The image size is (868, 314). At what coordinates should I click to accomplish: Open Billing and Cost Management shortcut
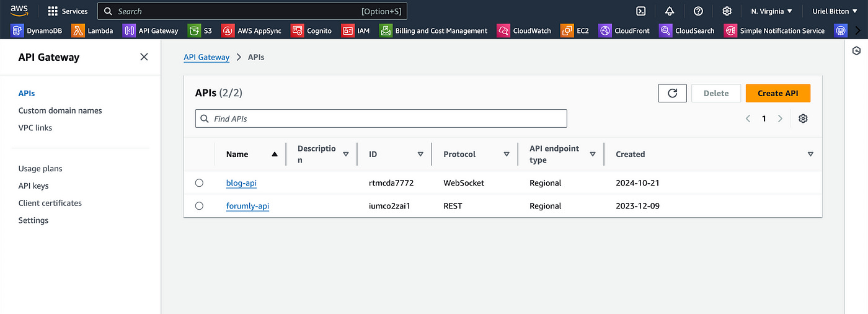point(433,30)
